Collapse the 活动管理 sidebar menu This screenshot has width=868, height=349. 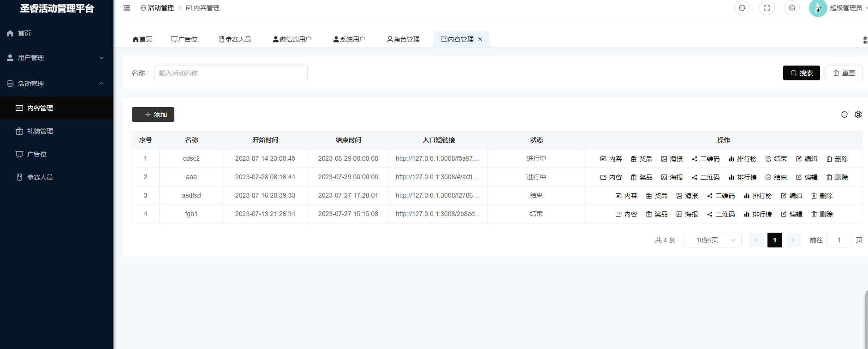pyautogui.click(x=57, y=84)
